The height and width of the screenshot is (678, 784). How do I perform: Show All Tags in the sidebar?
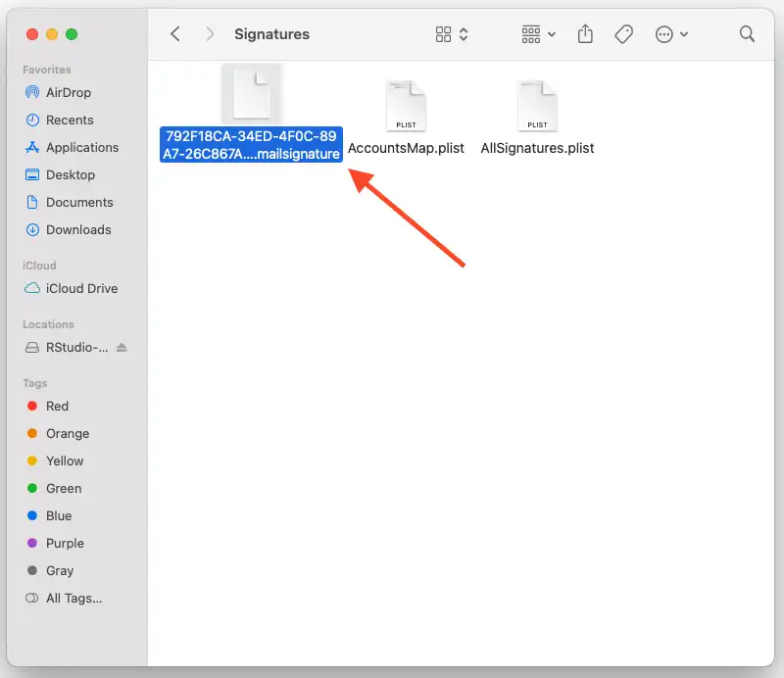(73, 598)
